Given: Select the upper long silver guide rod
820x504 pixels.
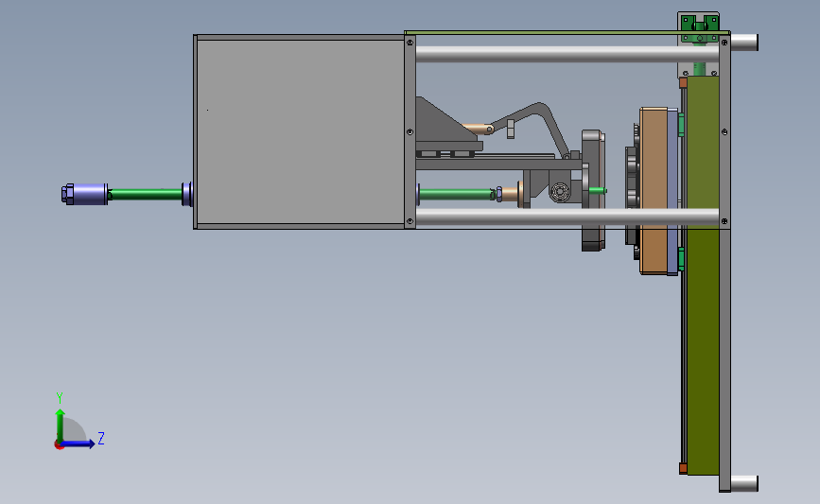Looking at the screenshot, I should point(567,55).
